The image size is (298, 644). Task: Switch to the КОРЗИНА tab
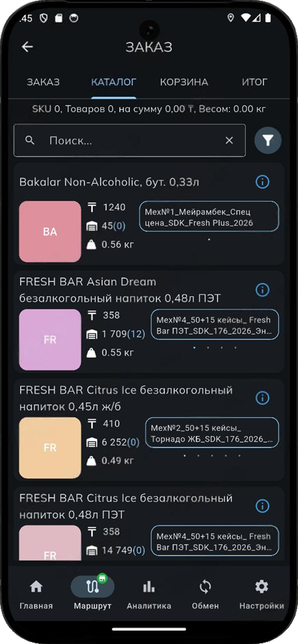pos(184,81)
